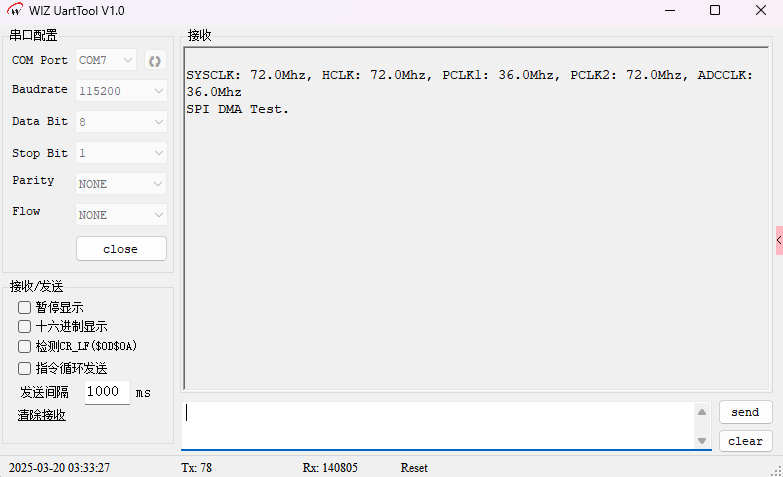Click the send button
783x477 pixels.
(x=745, y=412)
